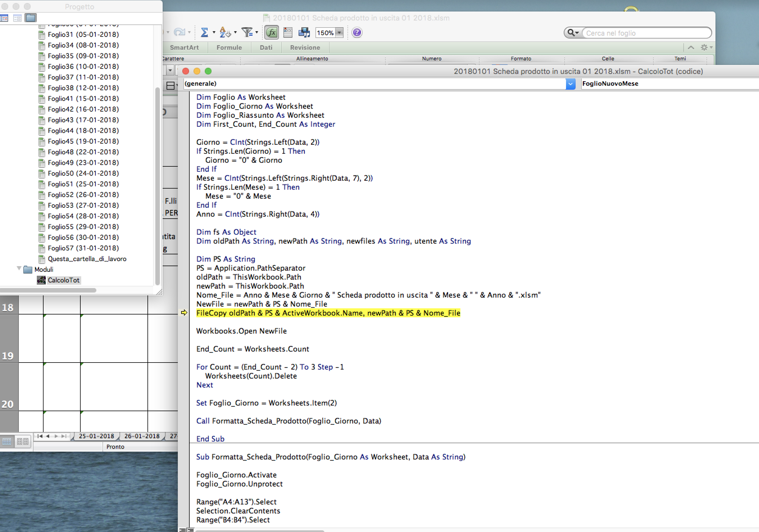Viewport: 759px width, 532px height.
Task: Show the toolbox form icon
Action: pyautogui.click(x=288, y=32)
